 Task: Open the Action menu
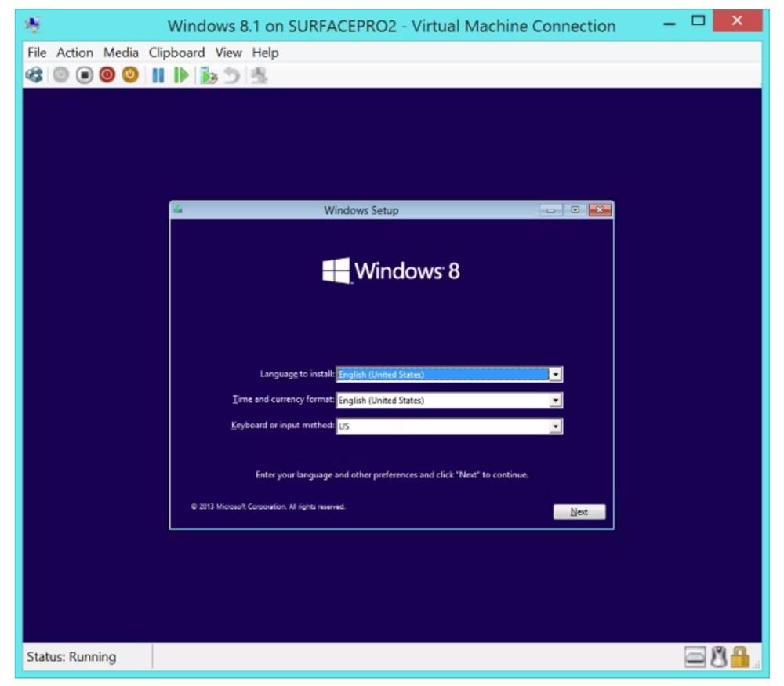(74, 53)
